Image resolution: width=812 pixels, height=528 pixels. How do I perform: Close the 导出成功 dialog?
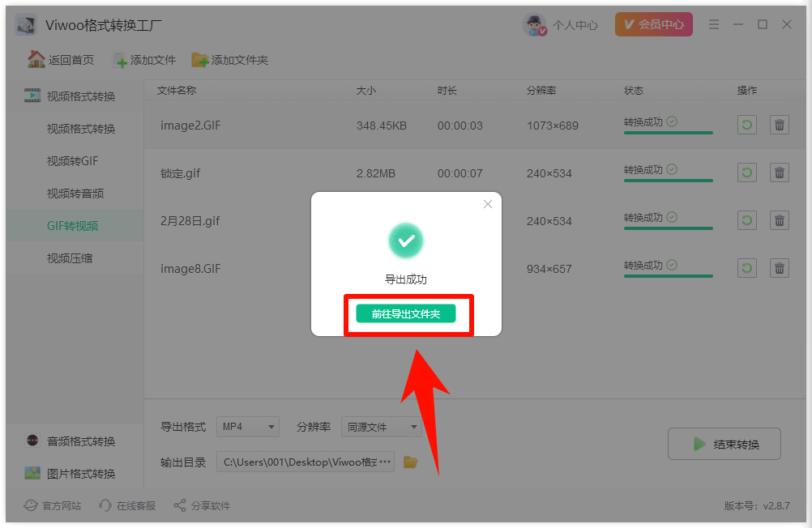(x=487, y=204)
